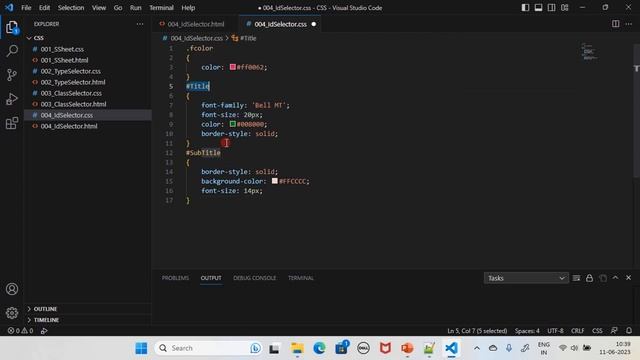
Task: Click the #FFCCCC background color swatch
Action: point(275,181)
